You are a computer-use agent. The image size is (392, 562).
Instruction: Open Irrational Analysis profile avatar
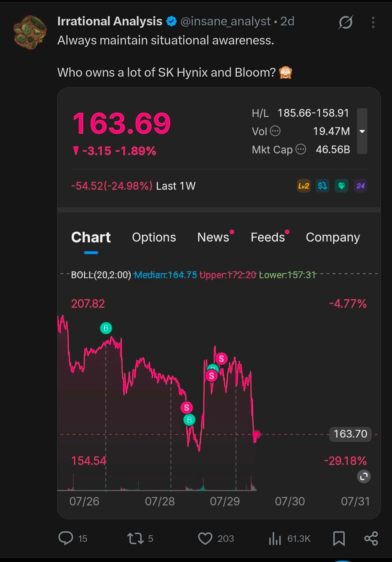point(30,32)
